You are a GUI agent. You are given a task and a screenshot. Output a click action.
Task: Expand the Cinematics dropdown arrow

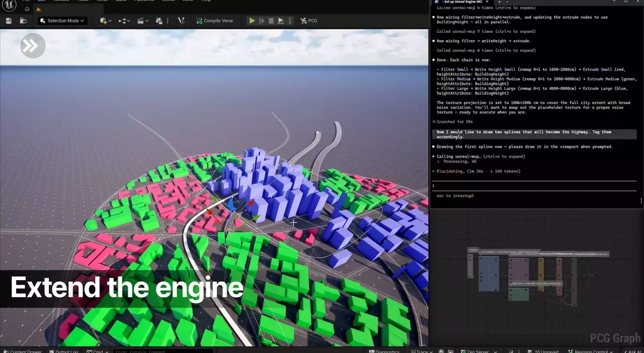tap(147, 21)
